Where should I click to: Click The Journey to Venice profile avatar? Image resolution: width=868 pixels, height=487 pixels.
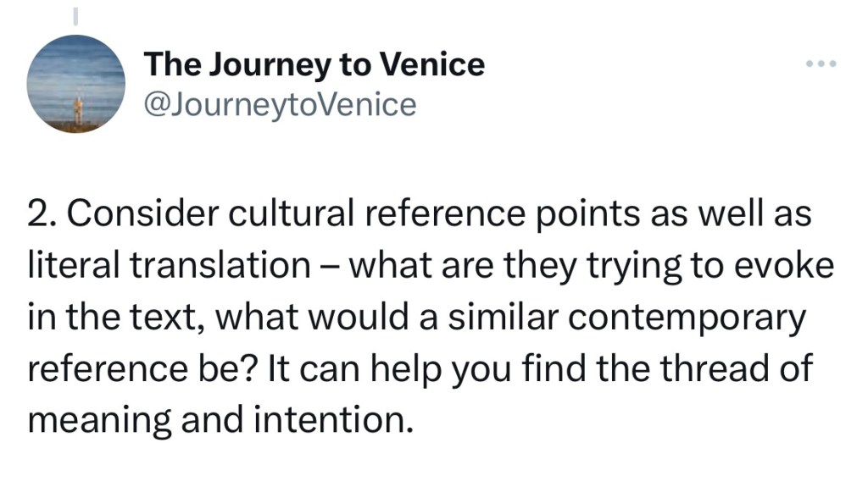point(76,84)
